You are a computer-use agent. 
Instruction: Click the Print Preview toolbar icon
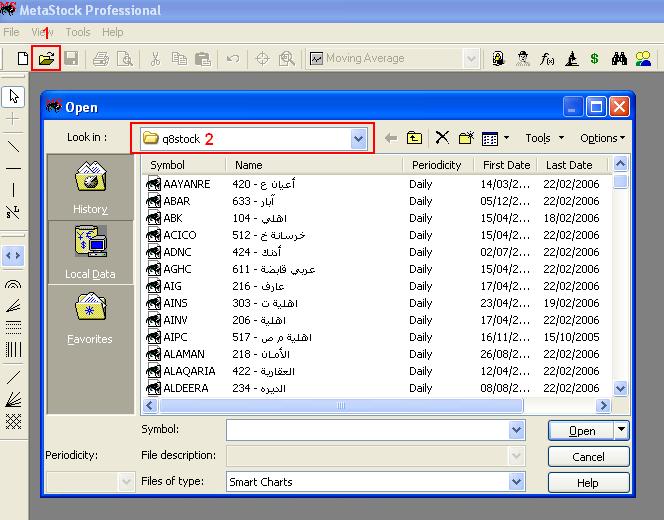(x=124, y=58)
